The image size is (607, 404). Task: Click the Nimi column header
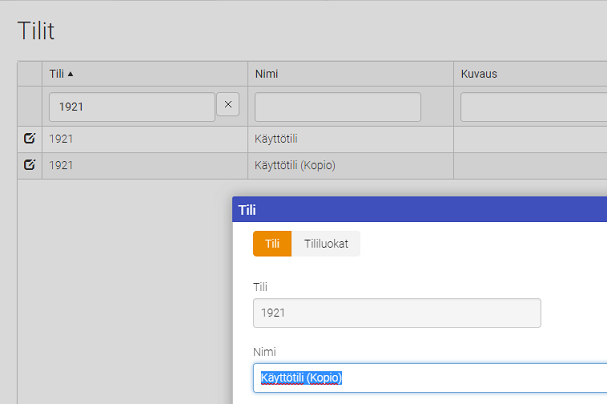(x=266, y=74)
